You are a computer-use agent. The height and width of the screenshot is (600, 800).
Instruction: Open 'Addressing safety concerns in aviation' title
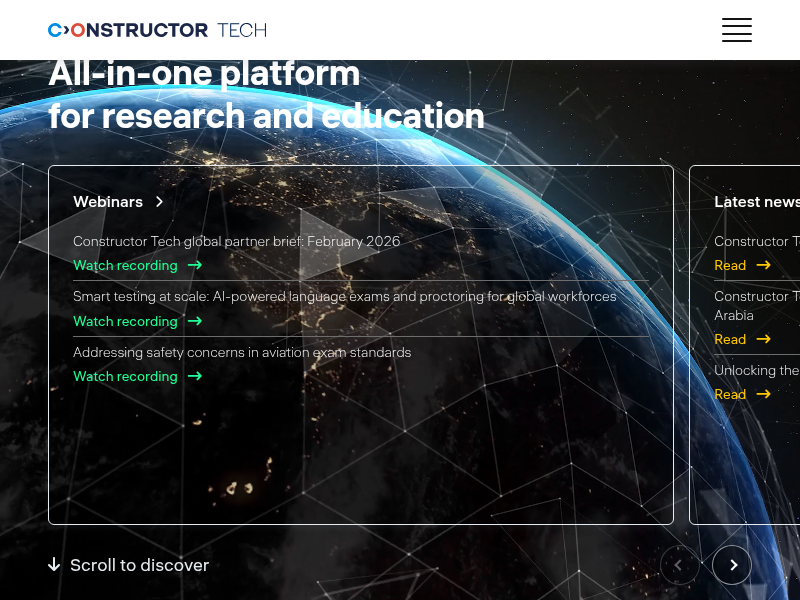(x=242, y=352)
